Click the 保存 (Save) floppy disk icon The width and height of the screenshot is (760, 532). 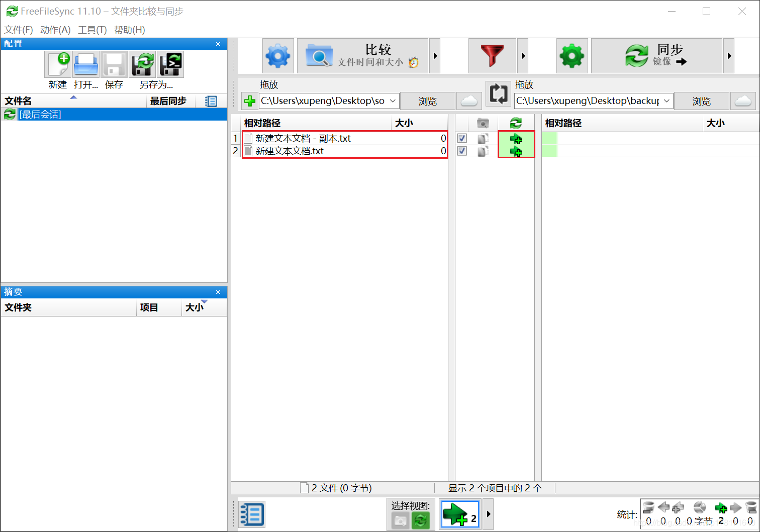114,64
